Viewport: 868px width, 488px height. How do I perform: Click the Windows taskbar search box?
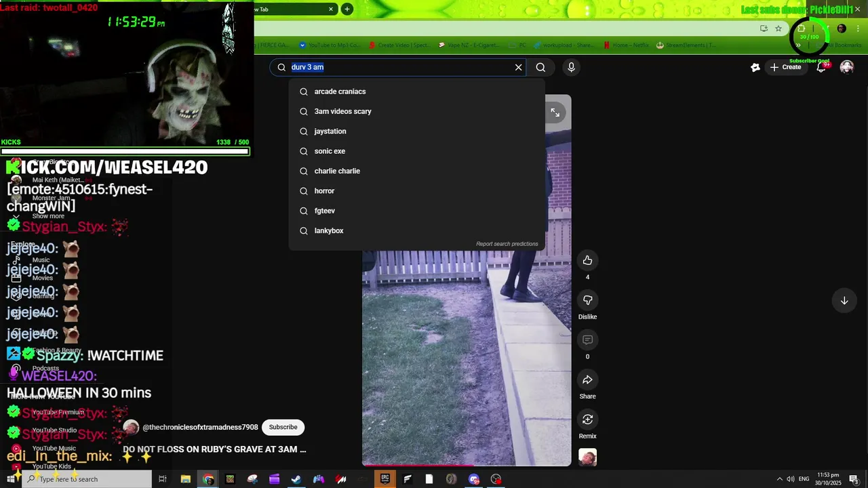87,479
